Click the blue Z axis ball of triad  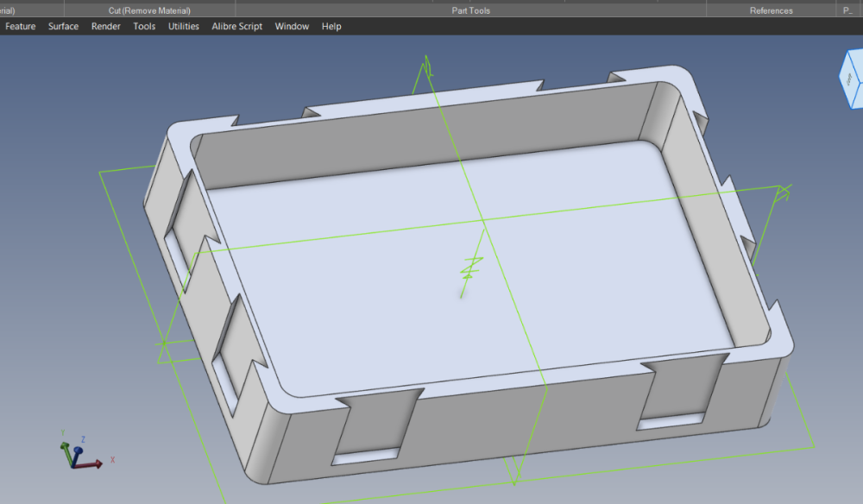(78, 451)
